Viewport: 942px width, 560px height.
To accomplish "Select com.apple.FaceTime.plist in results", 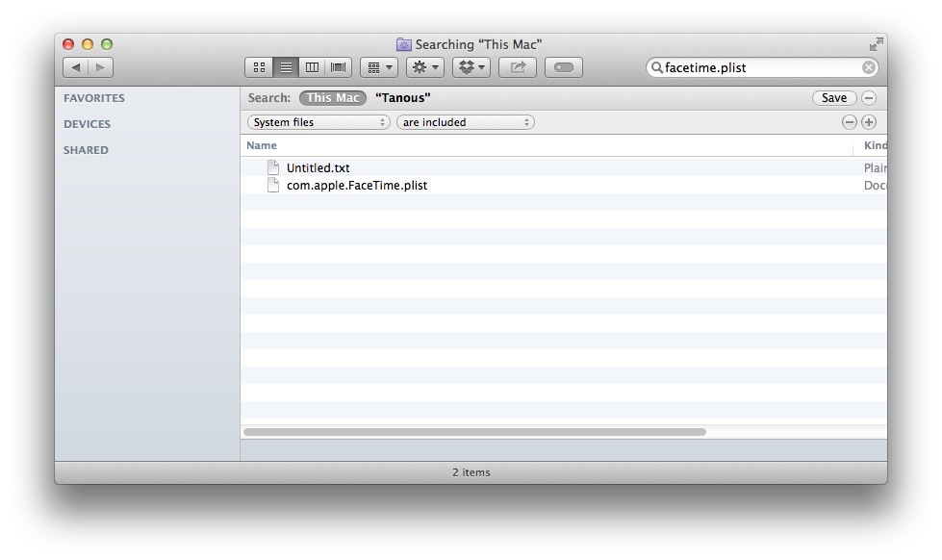I will tap(357, 185).
